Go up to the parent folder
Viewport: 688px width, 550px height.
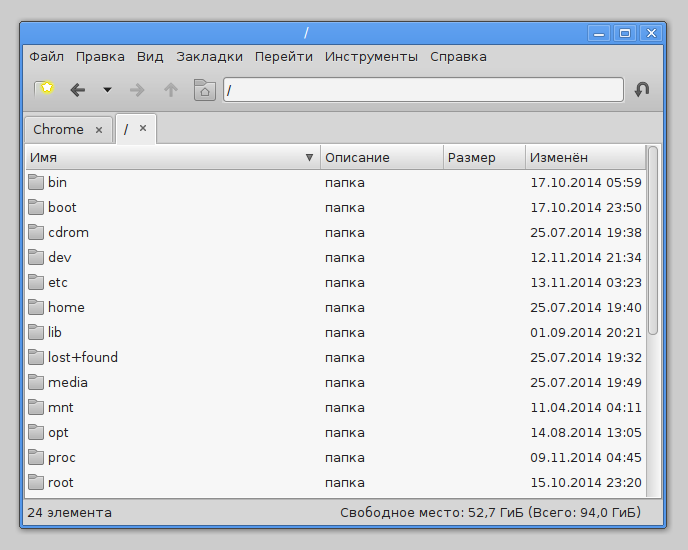pos(171,90)
